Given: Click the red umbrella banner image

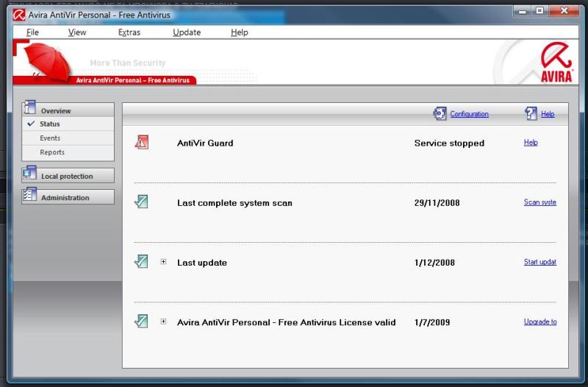Looking at the screenshot, I should coord(48,62).
